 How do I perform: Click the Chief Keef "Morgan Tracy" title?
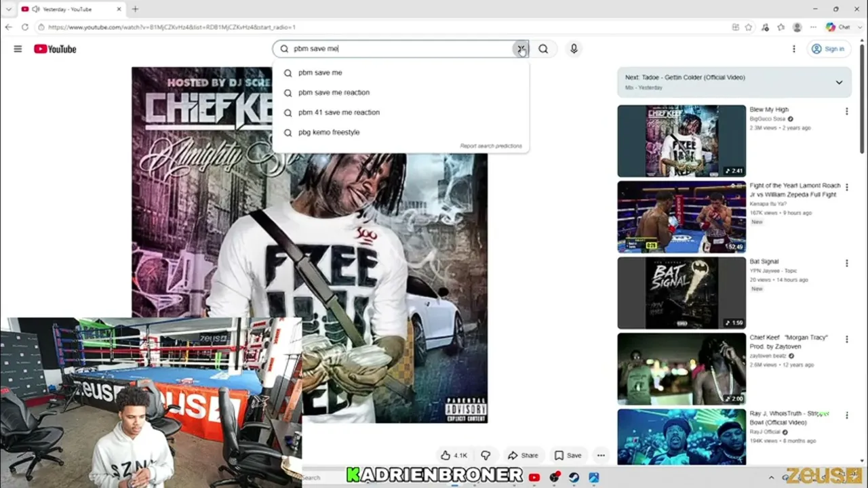[789, 342]
